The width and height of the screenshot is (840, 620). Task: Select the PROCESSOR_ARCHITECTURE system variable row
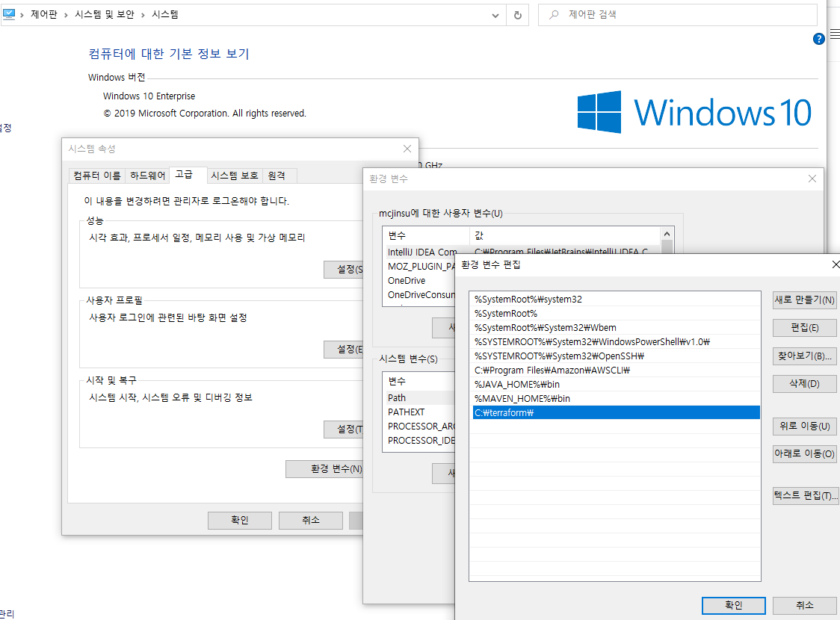pyautogui.click(x=421, y=427)
